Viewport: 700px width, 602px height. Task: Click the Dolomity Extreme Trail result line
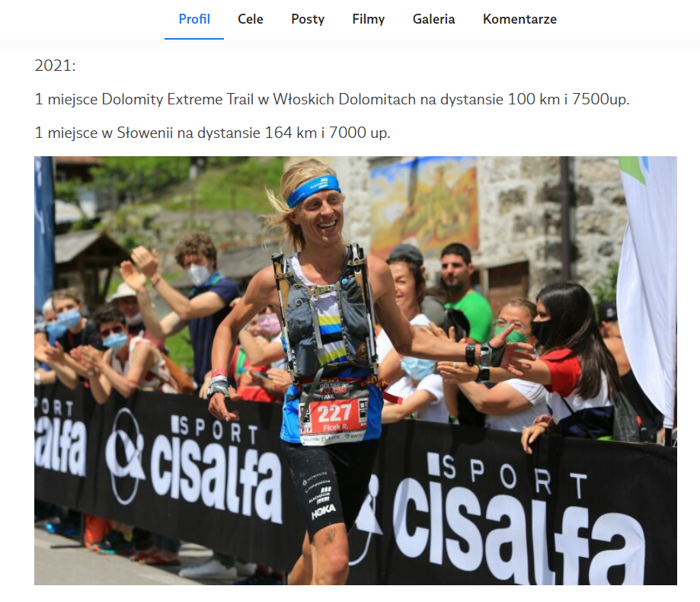pyautogui.click(x=331, y=99)
